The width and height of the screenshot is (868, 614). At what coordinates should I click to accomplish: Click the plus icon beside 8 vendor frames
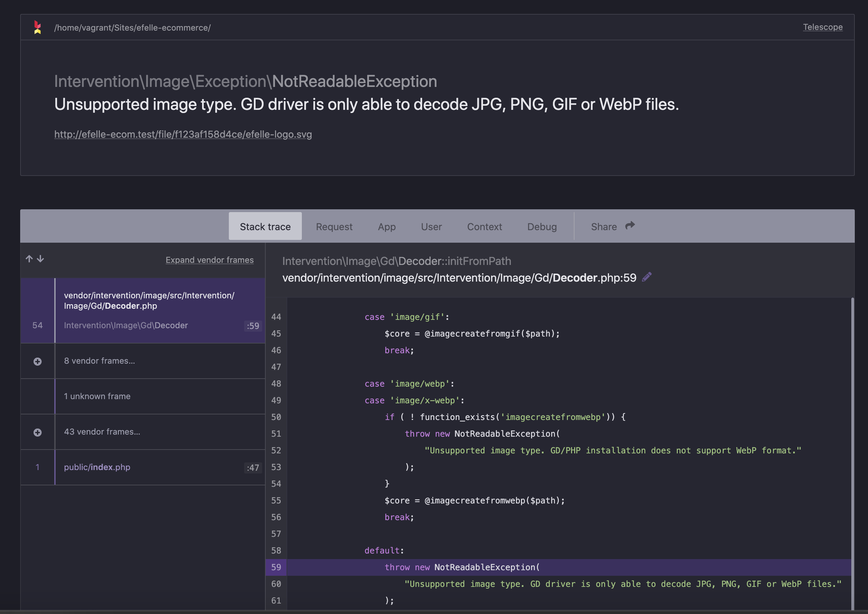click(x=38, y=361)
